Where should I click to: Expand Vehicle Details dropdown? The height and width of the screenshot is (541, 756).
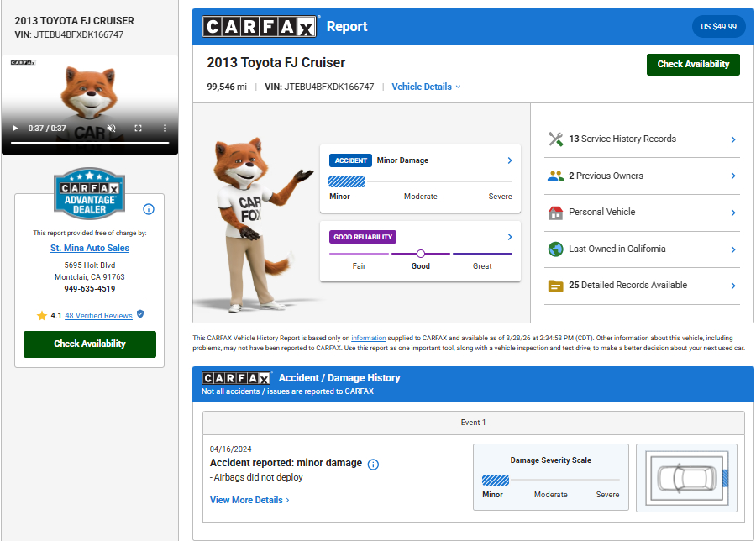point(426,87)
